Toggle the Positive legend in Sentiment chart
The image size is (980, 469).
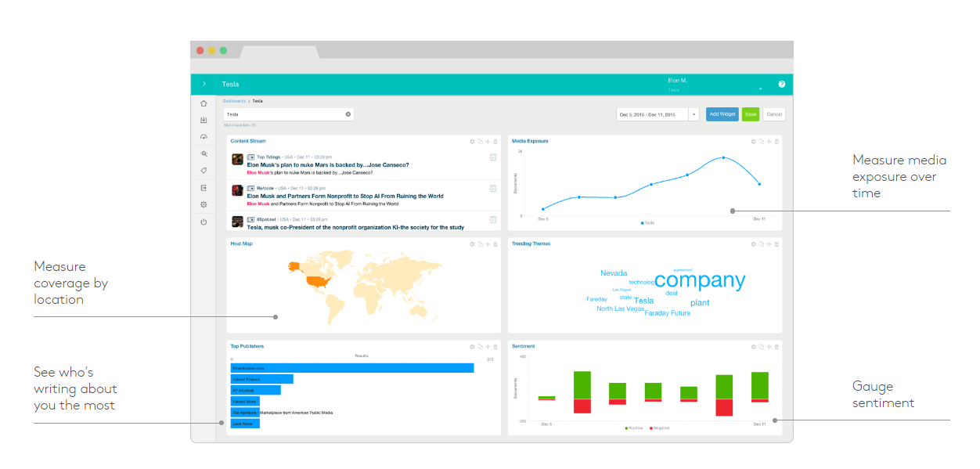tap(634, 428)
